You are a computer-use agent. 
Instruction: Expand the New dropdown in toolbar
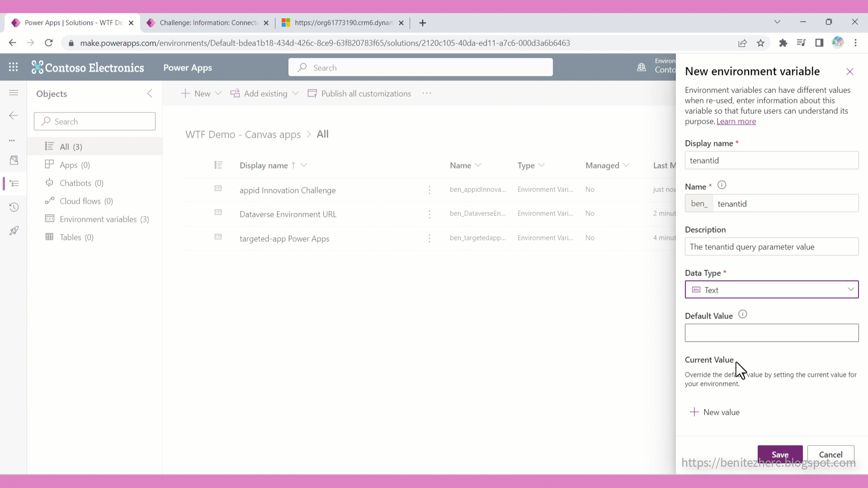coord(218,94)
